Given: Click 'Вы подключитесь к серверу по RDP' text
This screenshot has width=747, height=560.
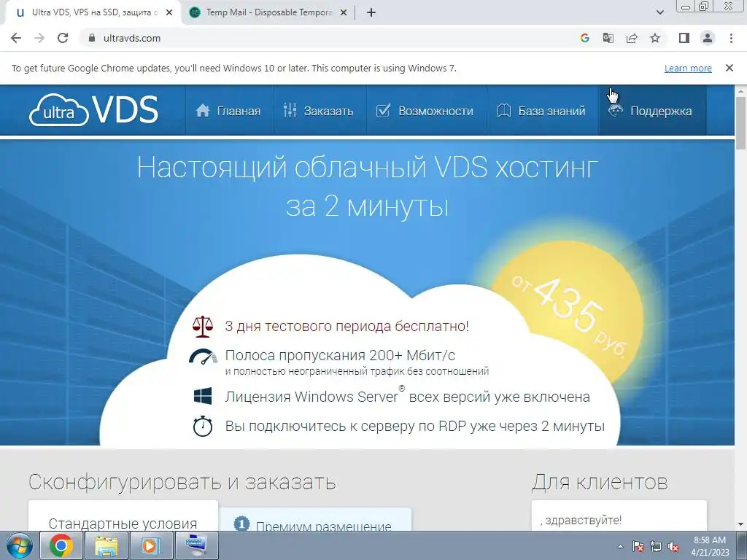Looking at the screenshot, I should click(415, 426).
